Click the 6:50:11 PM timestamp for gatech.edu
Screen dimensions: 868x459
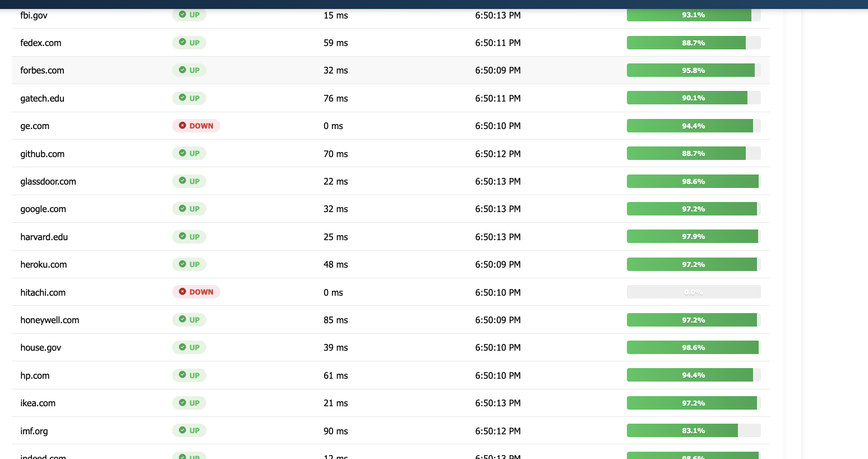498,98
